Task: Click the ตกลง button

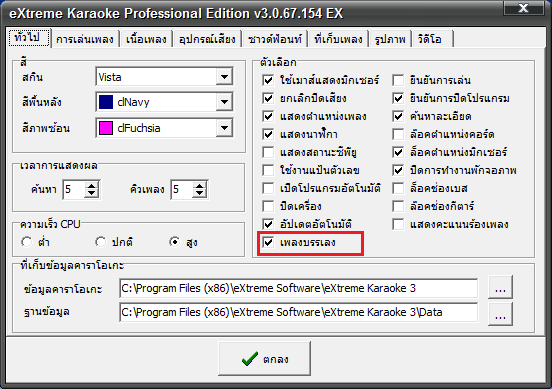Action: click(264, 359)
